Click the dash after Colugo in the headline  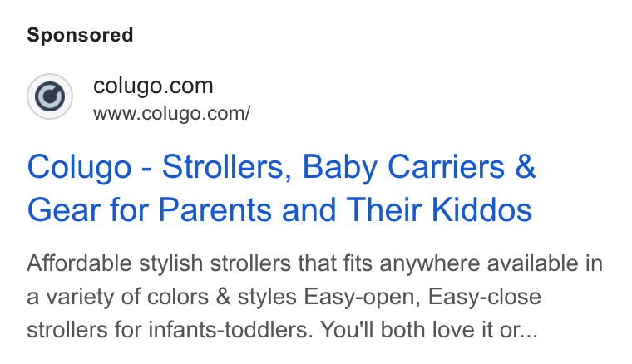coord(147,170)
